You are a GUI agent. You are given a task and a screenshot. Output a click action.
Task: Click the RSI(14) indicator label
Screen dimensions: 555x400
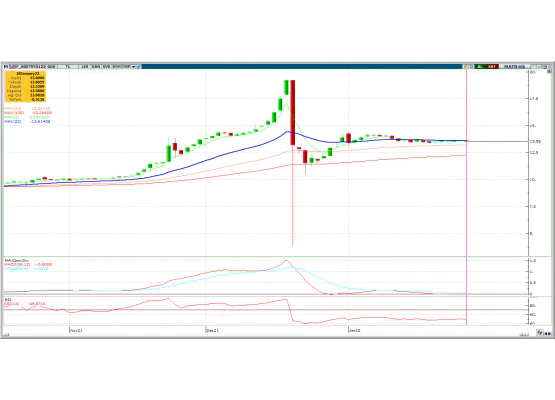point(24,304)
